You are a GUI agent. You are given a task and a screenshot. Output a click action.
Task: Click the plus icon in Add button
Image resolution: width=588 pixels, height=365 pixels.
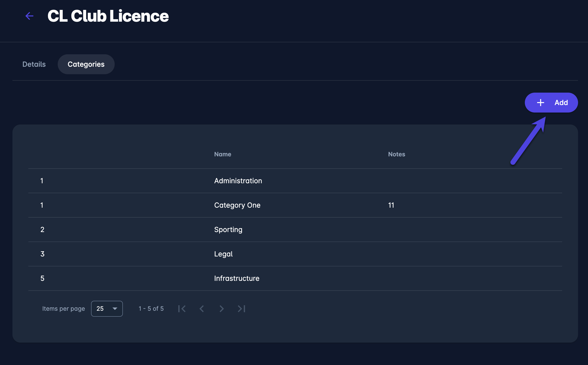(540, 103)
